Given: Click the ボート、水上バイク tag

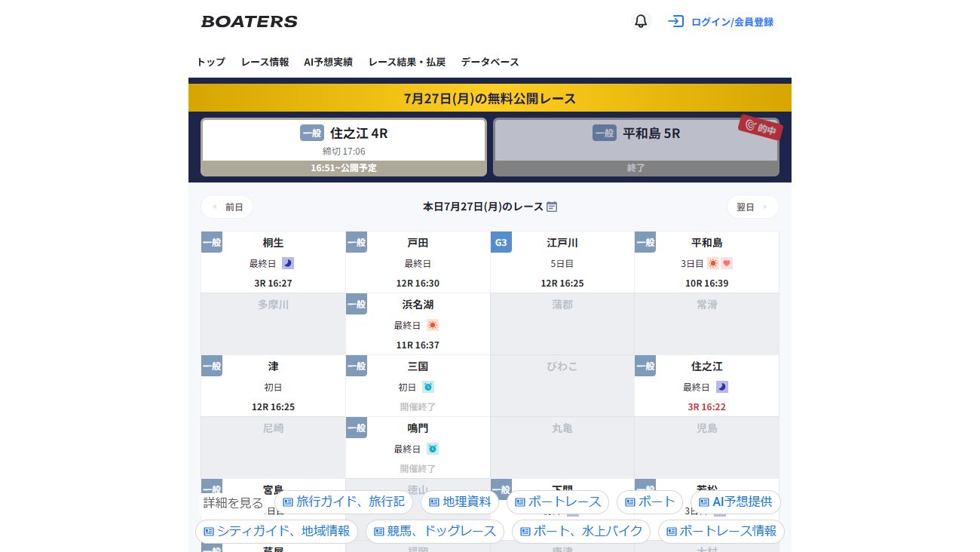Looking at the screenshot, I should pos(581,532).
